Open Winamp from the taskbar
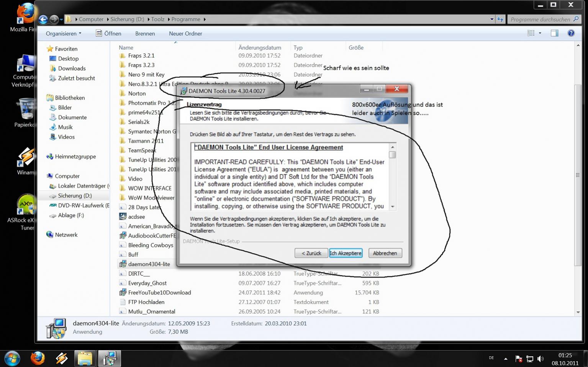Image resolution: width=588 pixels, height=367 pixels. coord(61,359)
